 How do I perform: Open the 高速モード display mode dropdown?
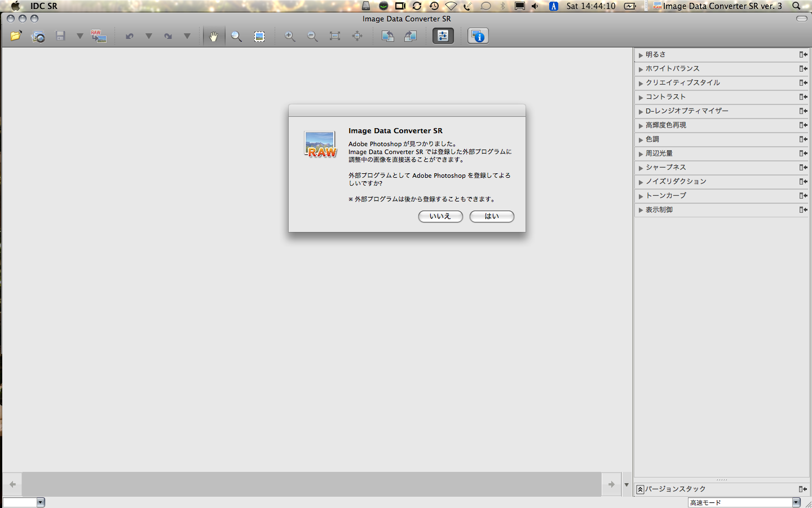744,502
